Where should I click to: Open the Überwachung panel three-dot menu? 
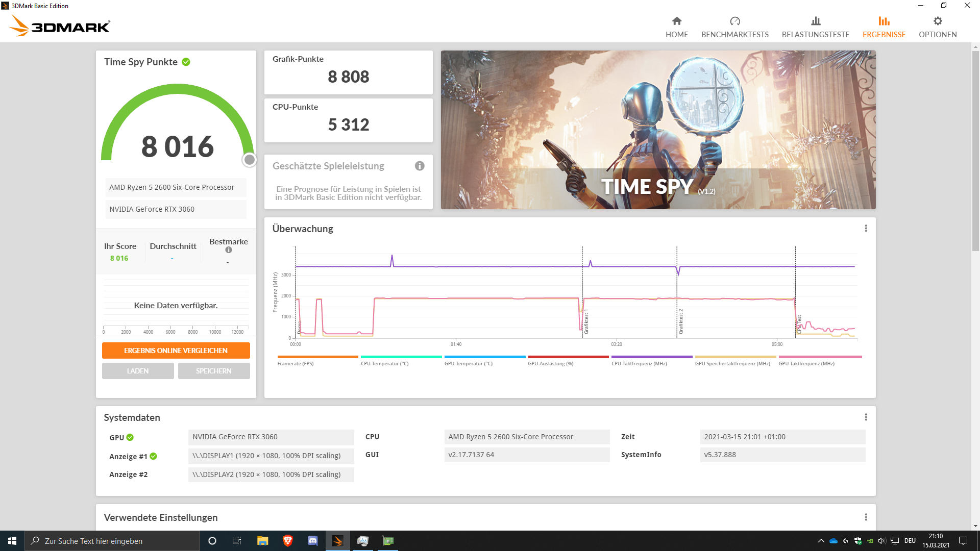[x=866, y=229]
